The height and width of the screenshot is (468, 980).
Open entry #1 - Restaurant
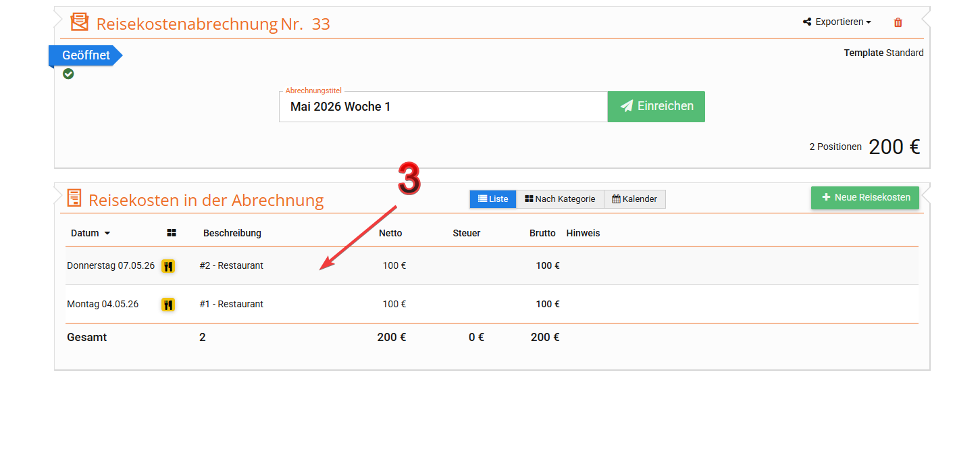(232, 304)
